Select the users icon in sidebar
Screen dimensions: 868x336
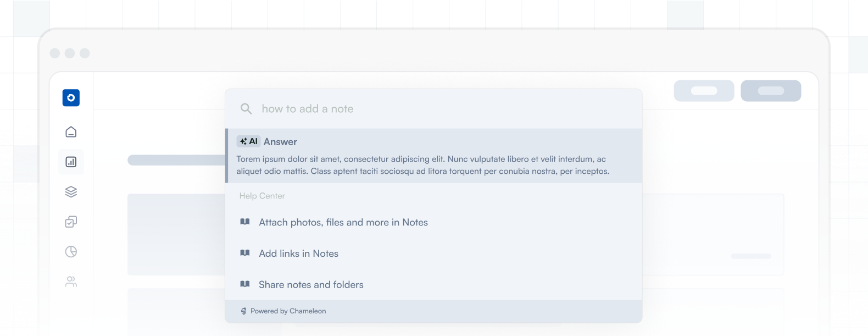[71, 282]
